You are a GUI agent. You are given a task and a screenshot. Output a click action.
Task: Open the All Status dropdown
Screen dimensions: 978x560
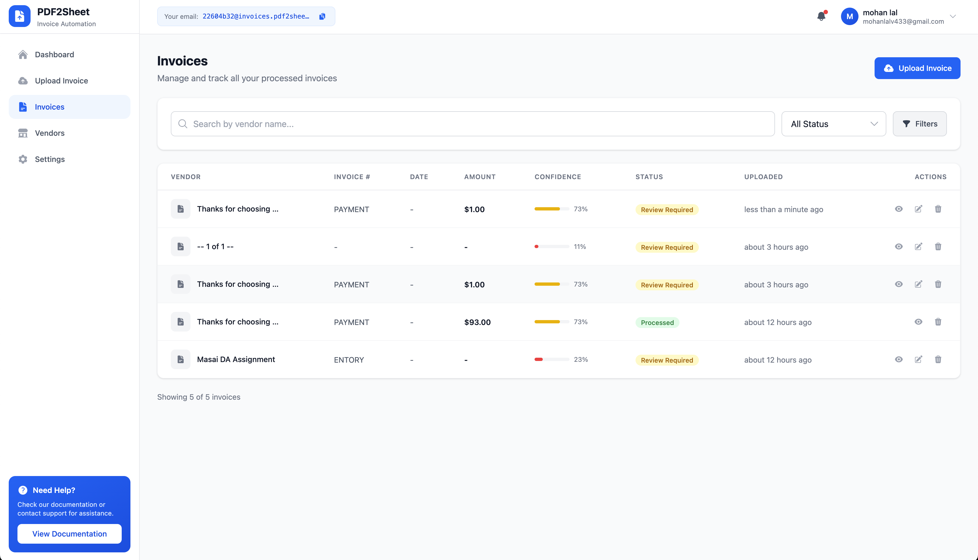click(x=834, y=124)
